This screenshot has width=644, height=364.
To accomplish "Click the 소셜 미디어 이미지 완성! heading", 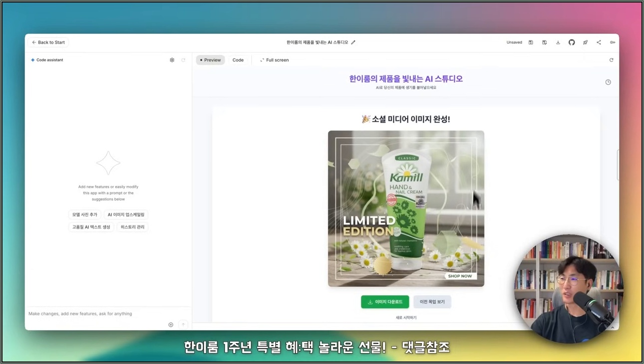I will click(406, 119).
